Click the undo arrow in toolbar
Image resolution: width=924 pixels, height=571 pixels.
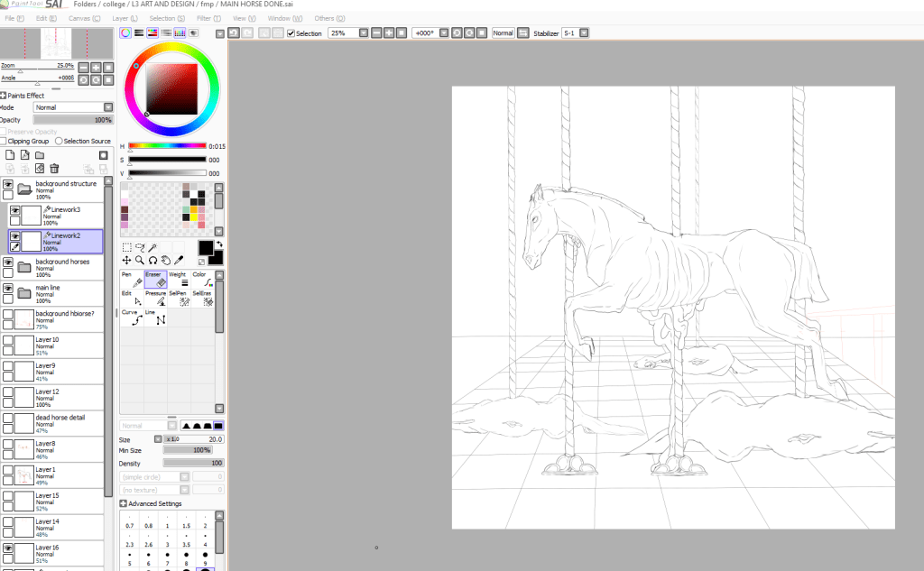(234, 33)
